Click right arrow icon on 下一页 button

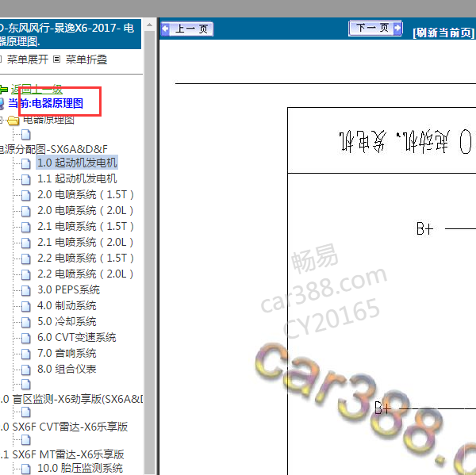pos(397,29)
